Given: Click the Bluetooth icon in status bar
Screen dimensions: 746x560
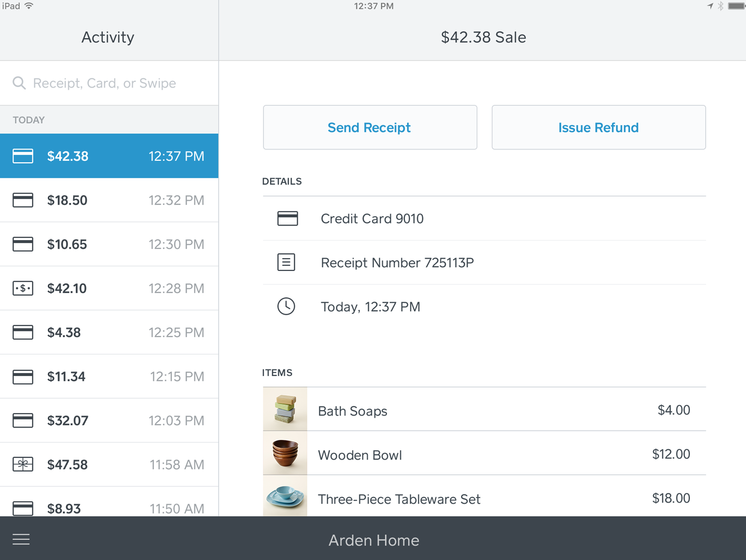Looking at the screenshot, I should (721, 6).
